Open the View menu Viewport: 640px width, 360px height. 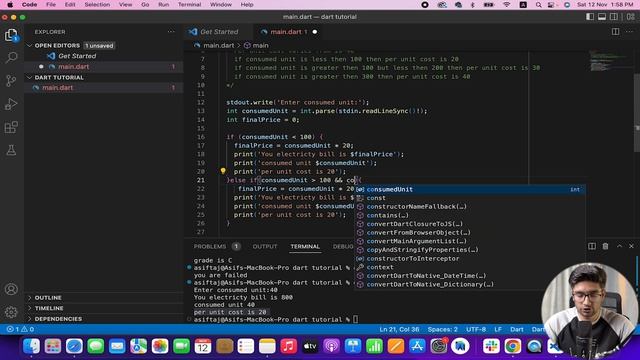pyautogui.click(x=125, y=4)
